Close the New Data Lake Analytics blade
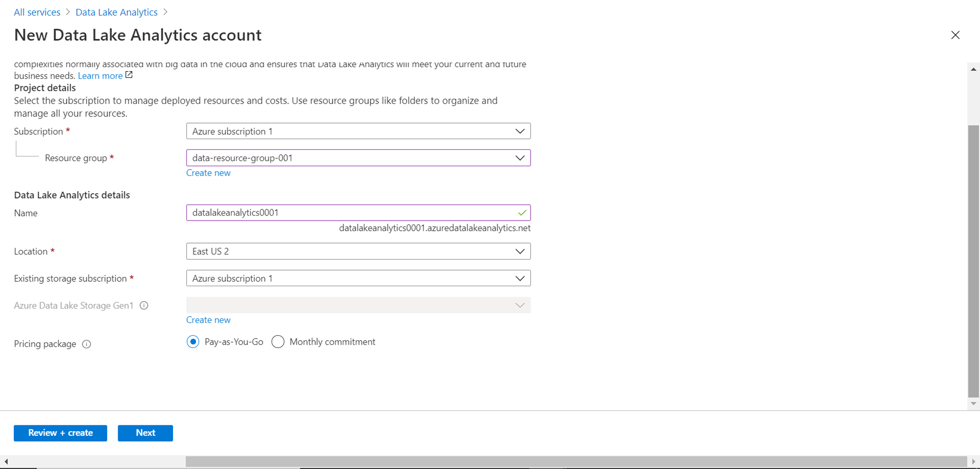Screen dimensions: 980x469 955,35
